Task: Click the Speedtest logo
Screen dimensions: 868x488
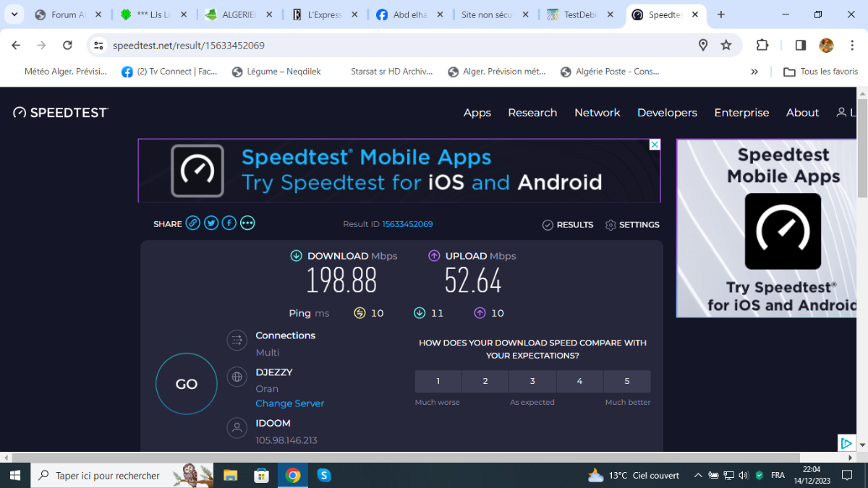Action: [61, 112]
